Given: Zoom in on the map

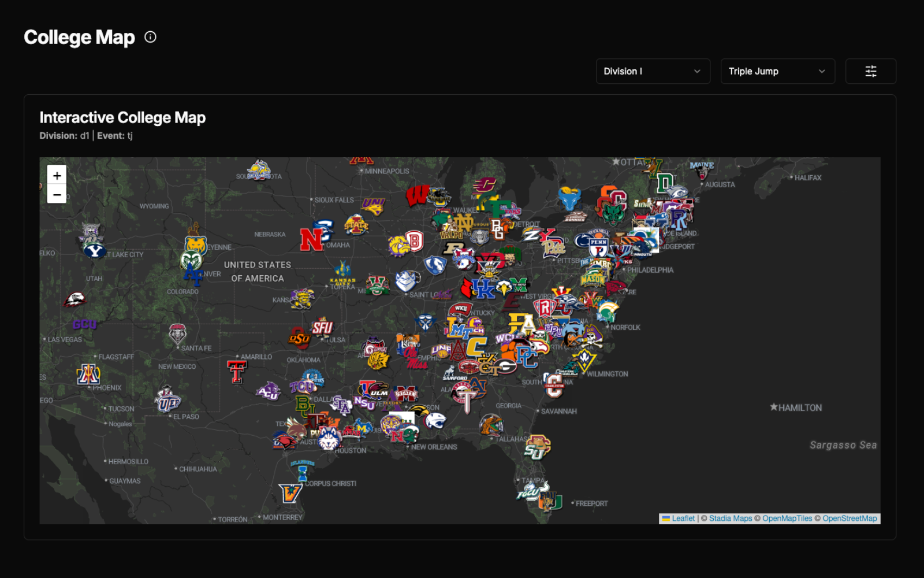Looking at the screenshot, I should (x=57, y=175).
